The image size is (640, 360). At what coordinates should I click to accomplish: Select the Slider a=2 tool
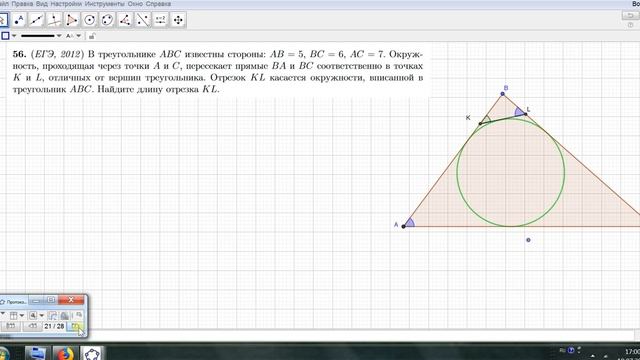[x=160, y=20]
